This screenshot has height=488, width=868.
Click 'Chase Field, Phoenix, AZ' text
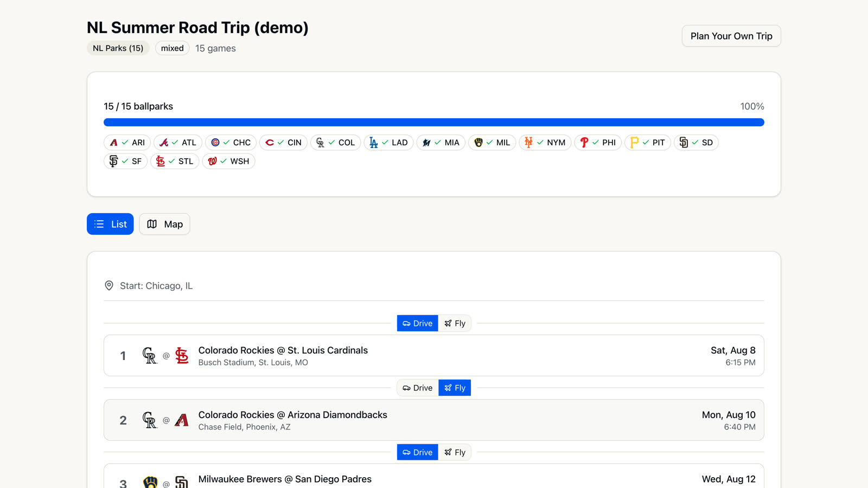(244, 427)
